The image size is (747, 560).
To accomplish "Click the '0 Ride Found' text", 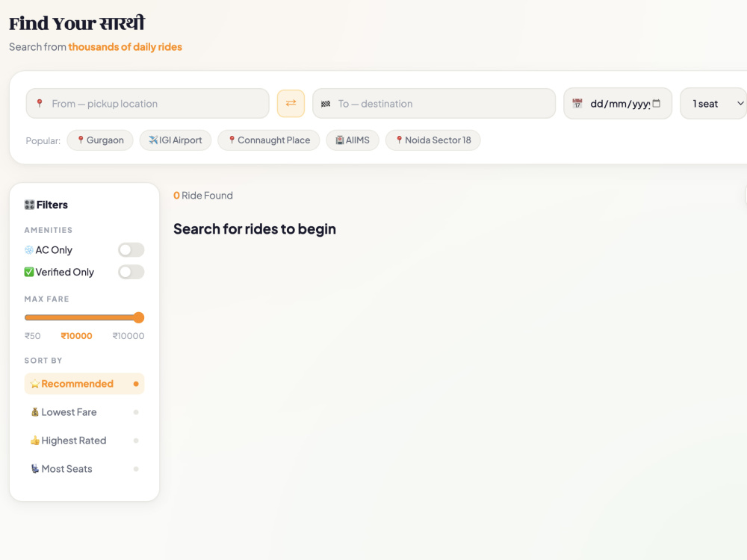I will coord(203,195).
